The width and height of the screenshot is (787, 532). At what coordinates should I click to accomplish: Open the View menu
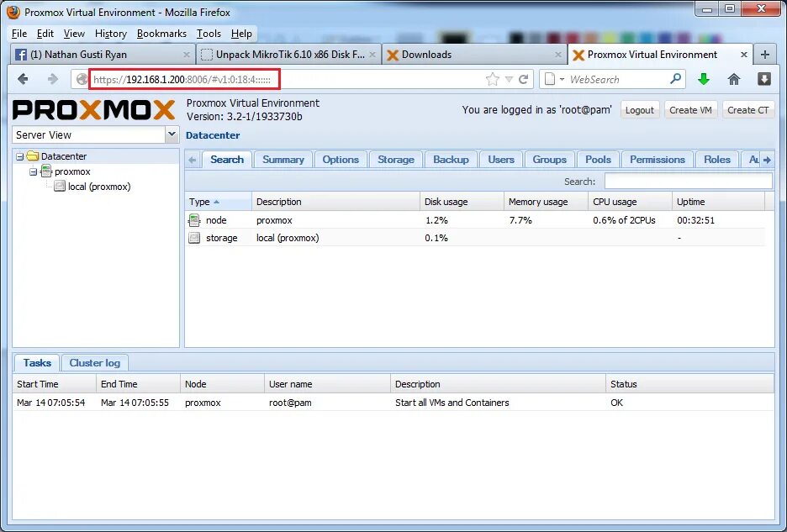click(74, 34)
